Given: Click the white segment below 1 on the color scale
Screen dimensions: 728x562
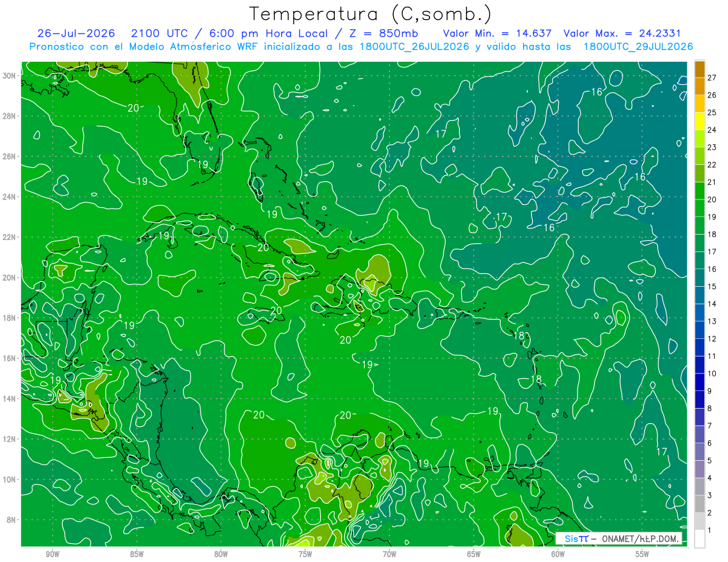Looking at the screenshot, I should tap(699, 539).
